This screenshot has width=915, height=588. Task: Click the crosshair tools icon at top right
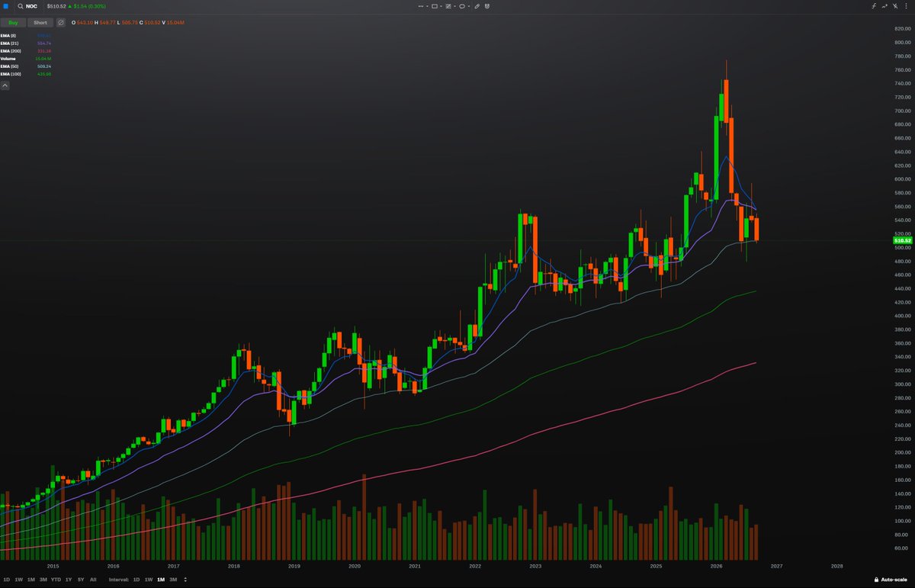point(895,6)
